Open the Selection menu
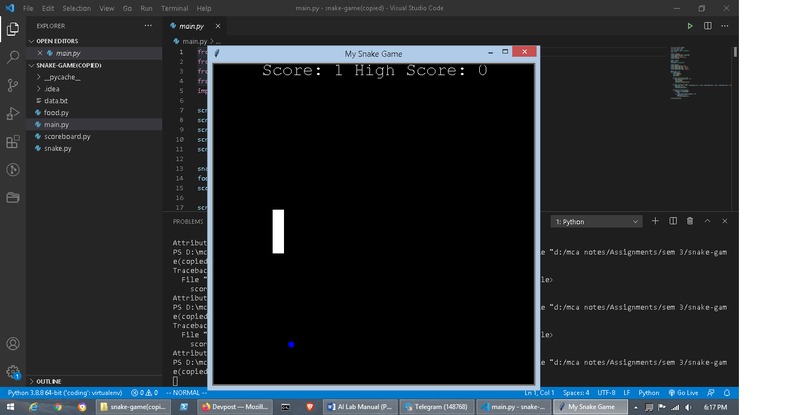This screenshot has height=415, width=806. point(77,8)
